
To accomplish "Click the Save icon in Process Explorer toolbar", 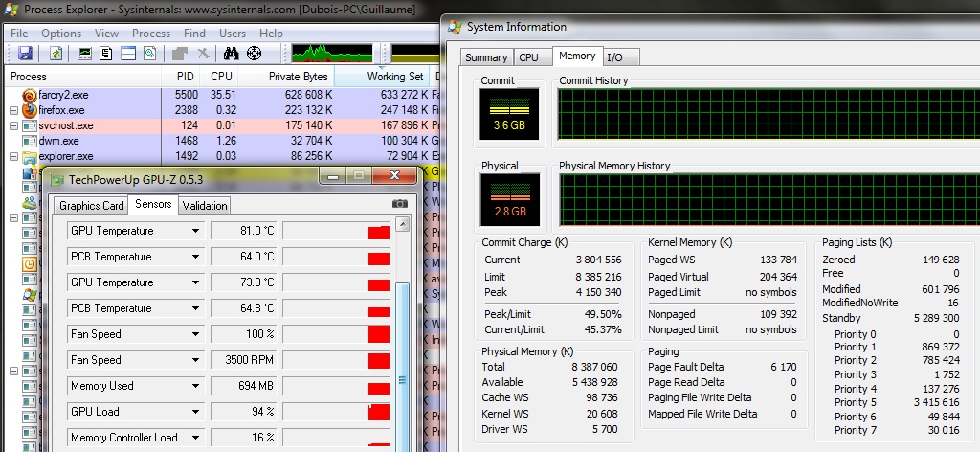I will coord(25,54).
